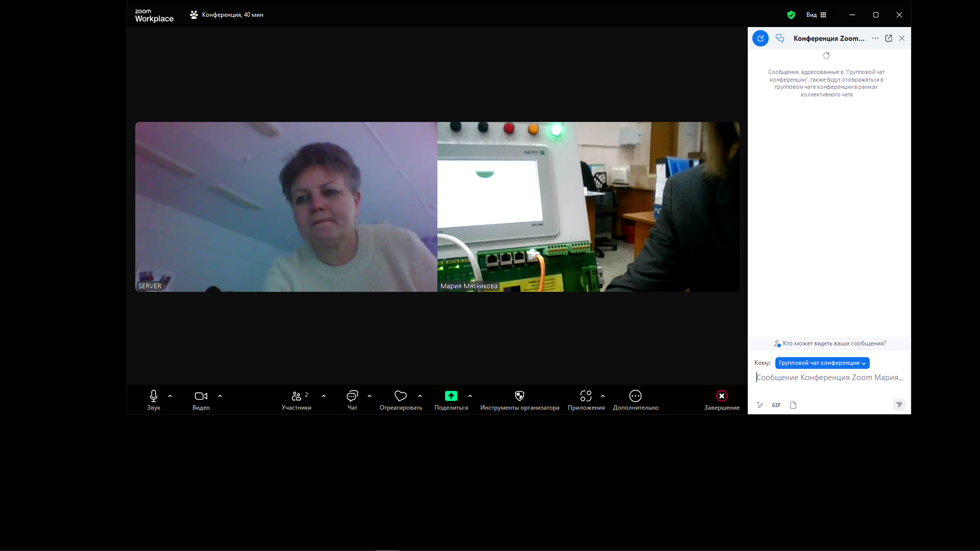Open Инструменты организатора shield icon
980x551 pixels.
pos(520,396)
